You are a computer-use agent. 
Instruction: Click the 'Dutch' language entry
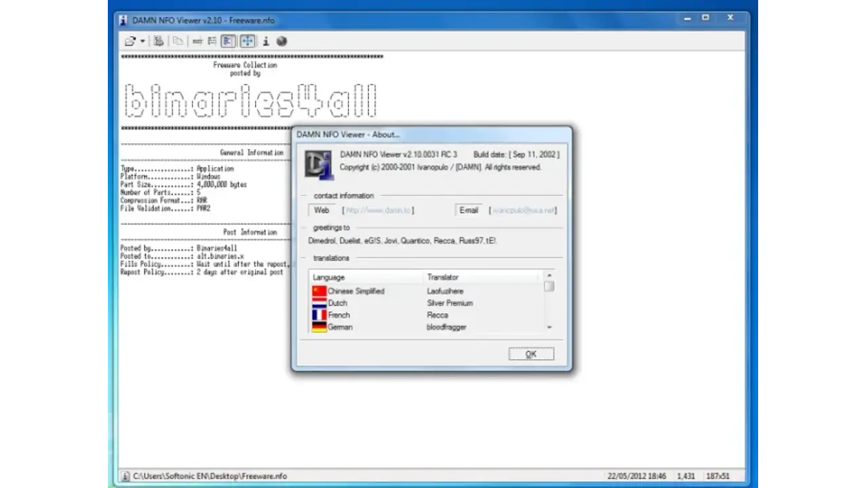pyautogui.click(x=338, y=303)
